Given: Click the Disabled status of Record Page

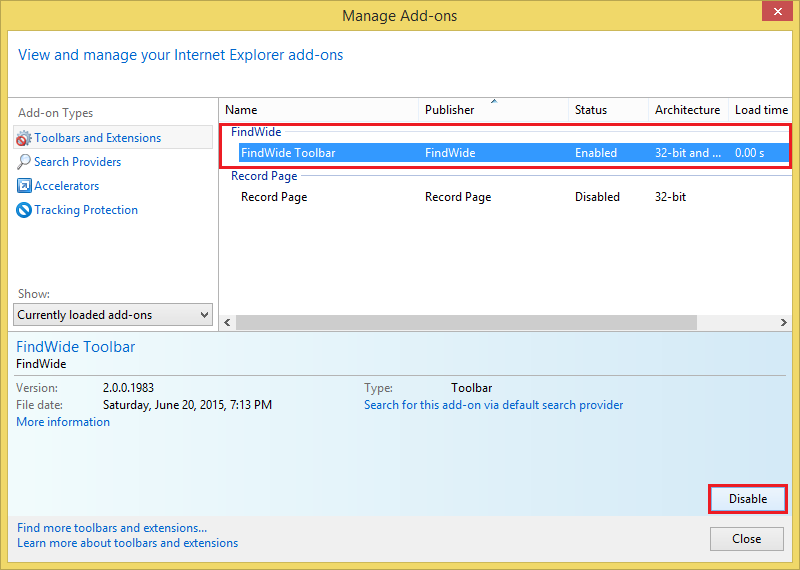Looking at the screenshot, I should [x=597, y=197].
